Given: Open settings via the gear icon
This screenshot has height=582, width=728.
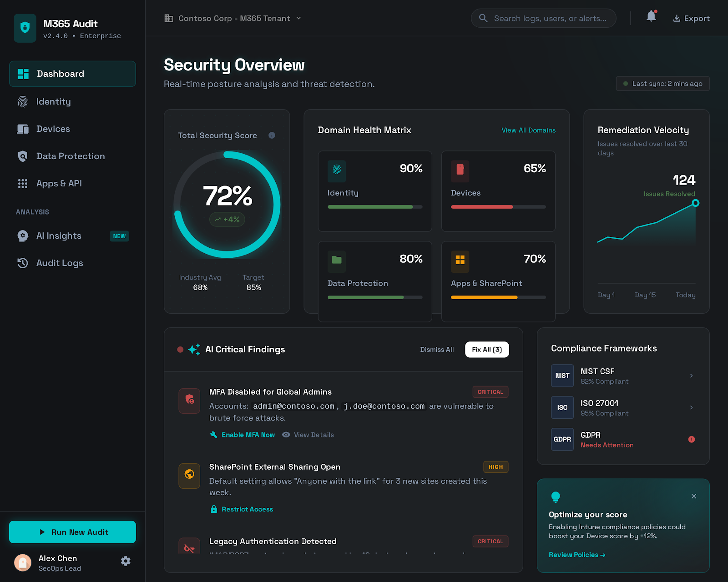Looking at the screenshot, I should 126,561.
